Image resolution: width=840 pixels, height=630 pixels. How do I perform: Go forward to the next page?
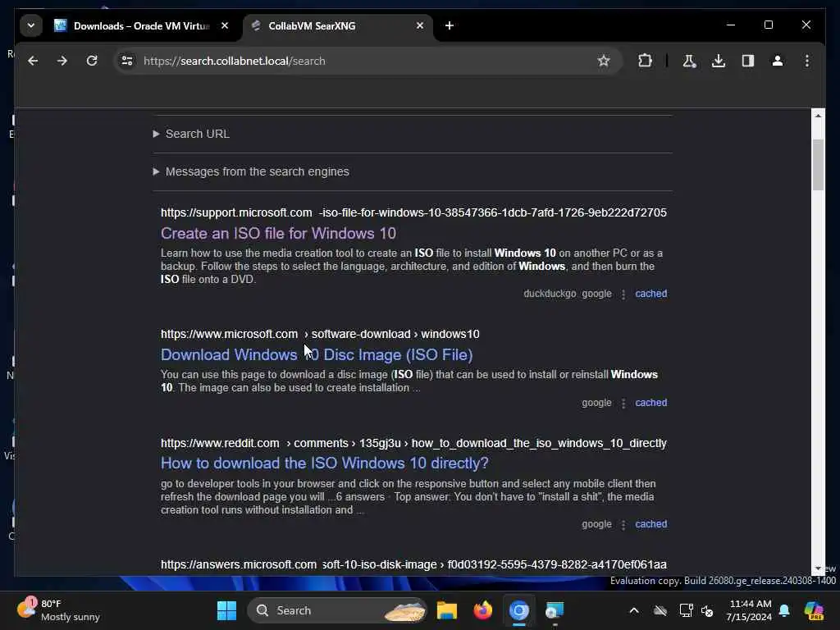coord(62,61)
